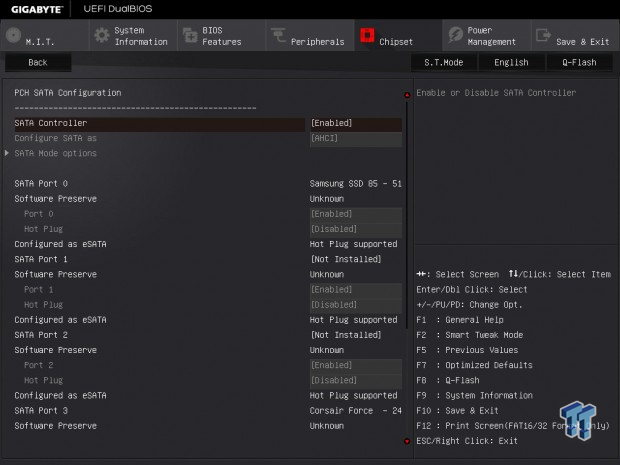Click SATA Port 2 label
The width and height of the screenshot is (620, 465).
click(41, 335)
